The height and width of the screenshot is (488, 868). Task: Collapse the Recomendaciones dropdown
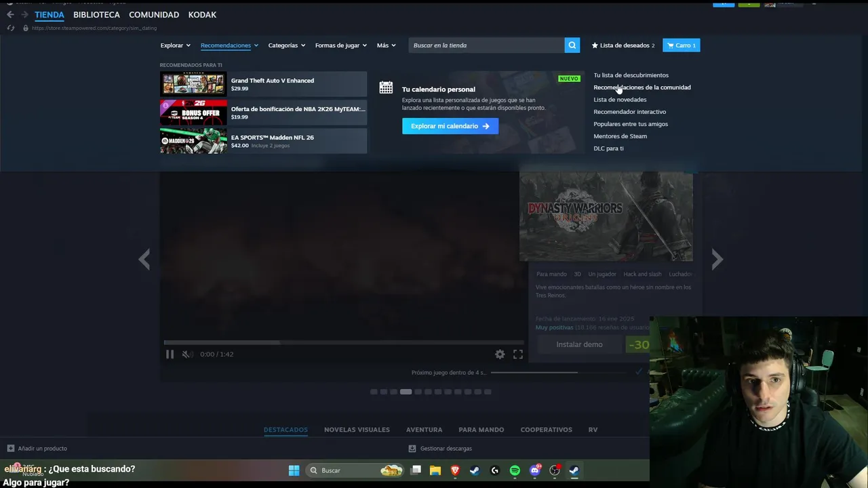click(x=229, y=45)
